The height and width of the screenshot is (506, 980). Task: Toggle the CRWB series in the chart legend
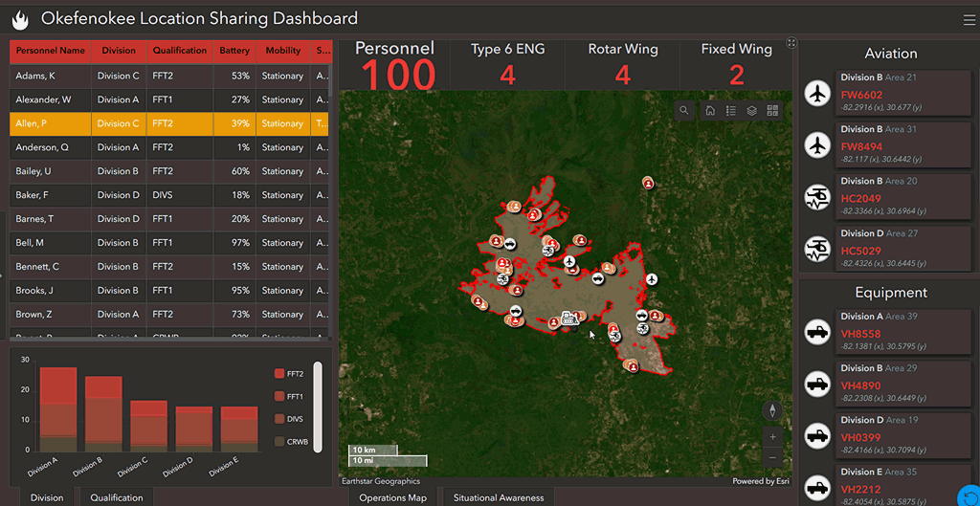point(289,441)
